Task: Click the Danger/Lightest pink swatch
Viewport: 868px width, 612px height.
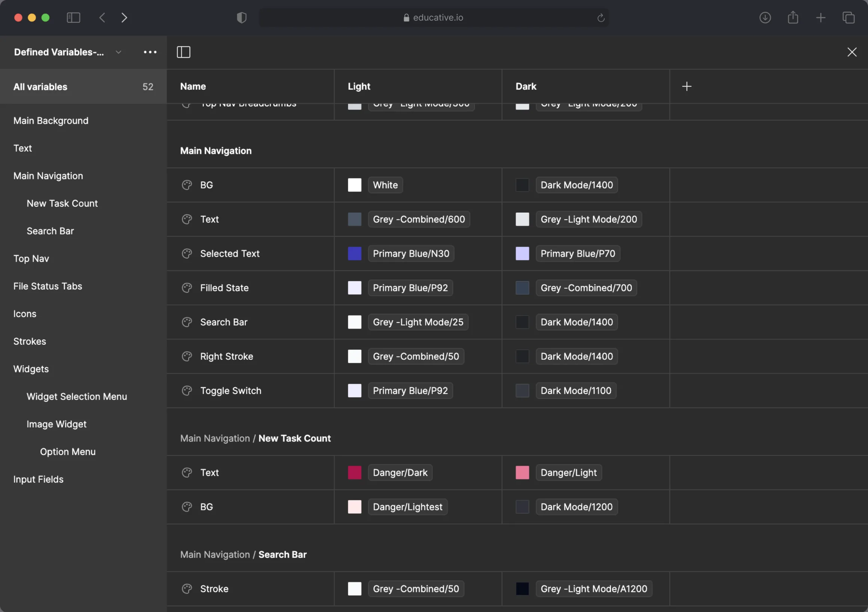Action: click(354, 507)
